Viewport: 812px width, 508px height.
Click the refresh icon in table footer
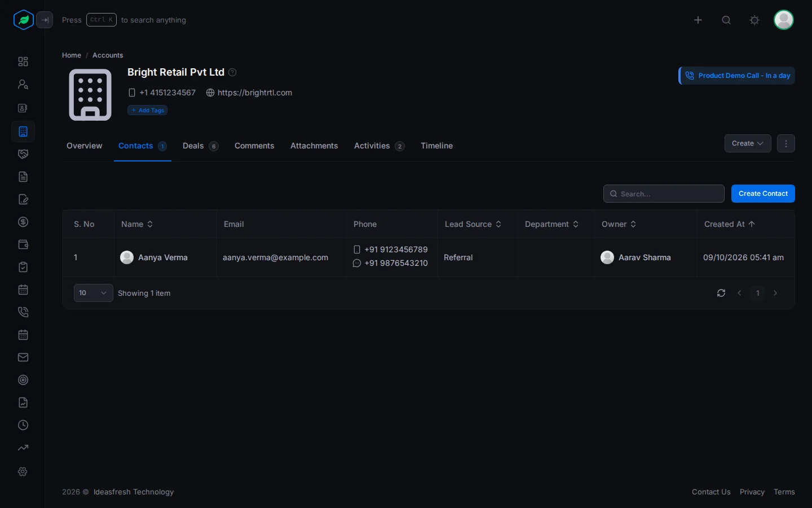(x=721, y=293)
